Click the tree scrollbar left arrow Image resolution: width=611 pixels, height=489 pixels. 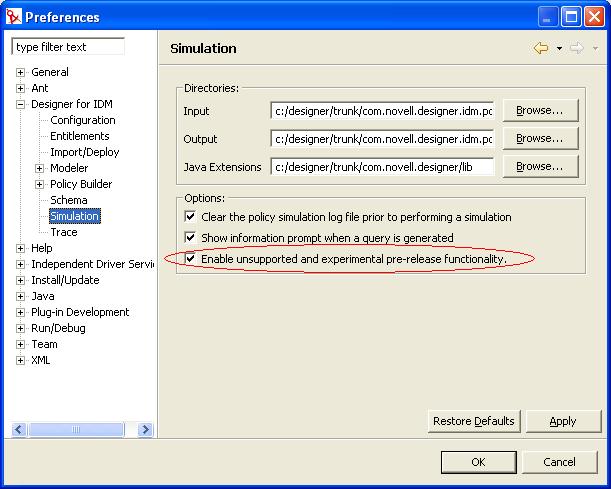[19, 429]
